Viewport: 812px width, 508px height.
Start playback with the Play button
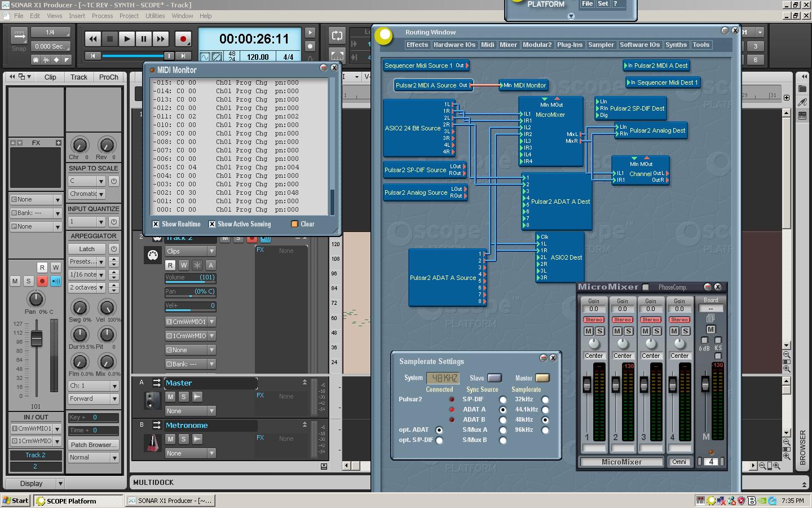(127, 39)
